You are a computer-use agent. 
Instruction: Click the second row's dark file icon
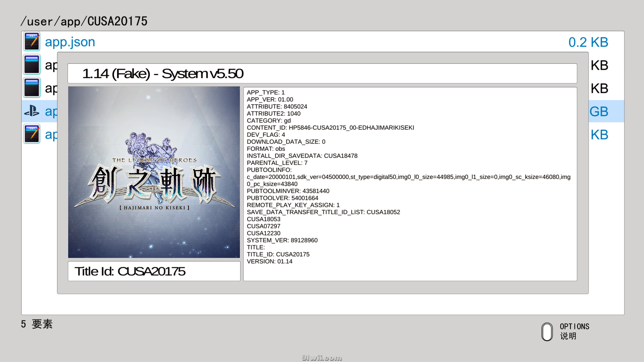click(x=32, y=65)
